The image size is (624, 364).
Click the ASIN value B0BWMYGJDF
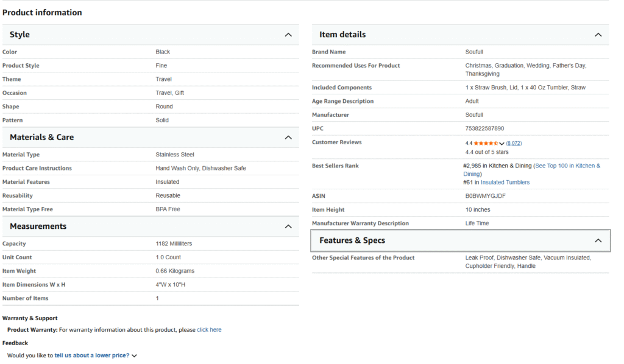pyautogui.click(x=485, y=196)
